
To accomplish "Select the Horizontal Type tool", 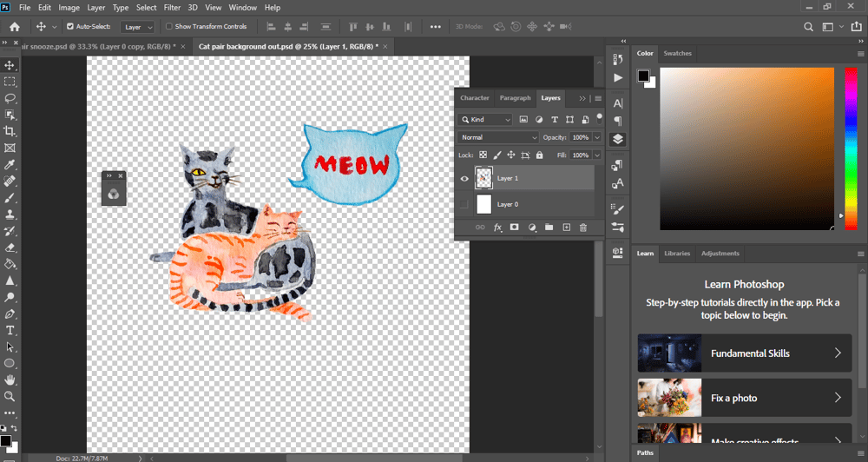I will (x=10, y=331).
